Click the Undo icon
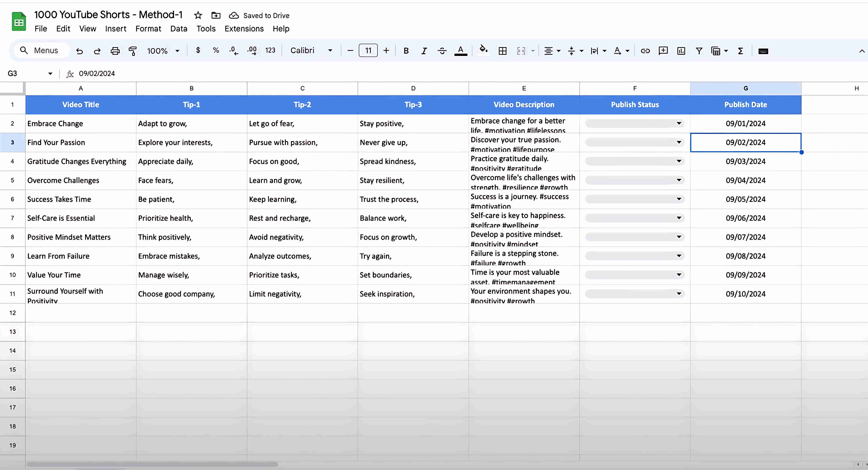Image resolution: width=868 pixels, height=470 pixels. 79,51
